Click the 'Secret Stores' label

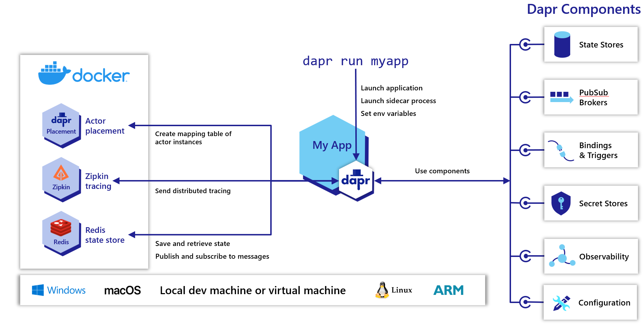click(603, 203)
